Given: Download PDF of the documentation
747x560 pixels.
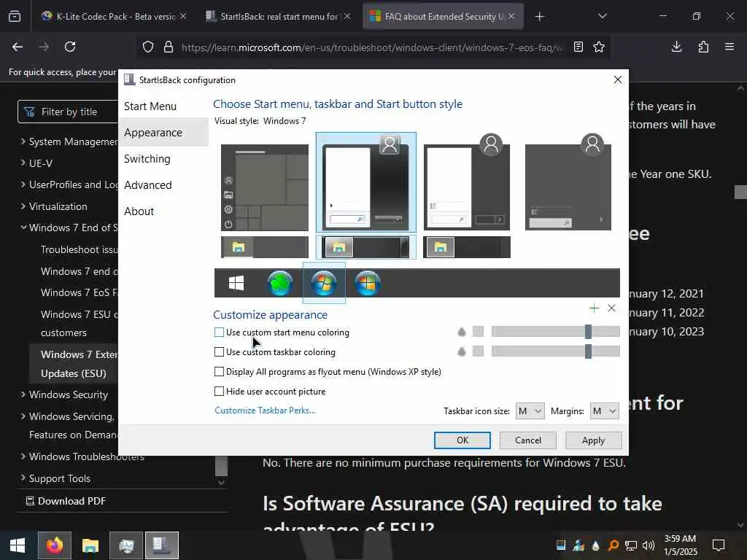Looking at the screenshot, I should point(66,501).
